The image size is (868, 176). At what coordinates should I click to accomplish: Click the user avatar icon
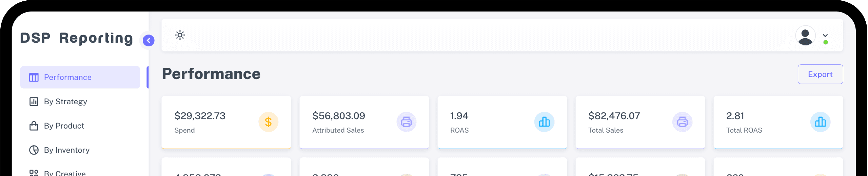pos(805,36)
